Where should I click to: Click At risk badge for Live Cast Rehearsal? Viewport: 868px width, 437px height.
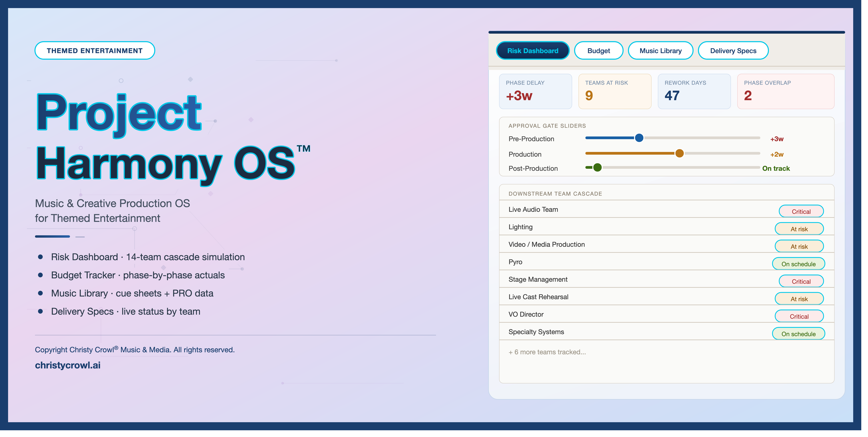click(x=799, y=299)
